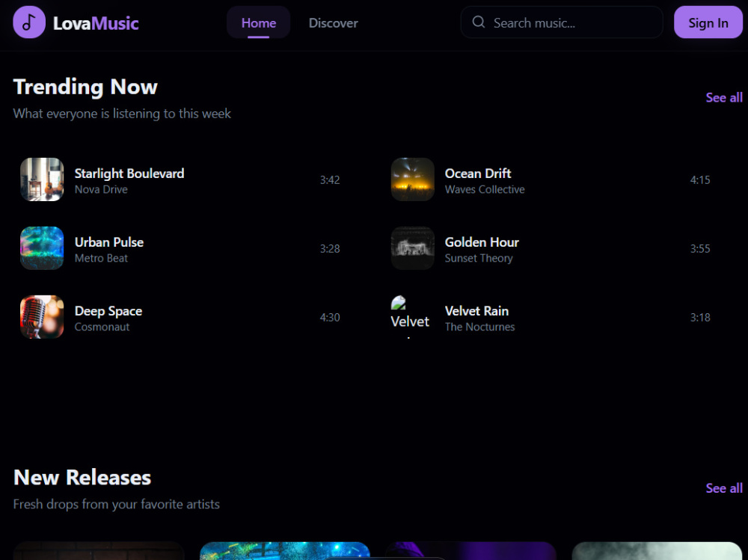The image size is (748, 560).
Task: Open the blue concert New Releases card
Action: [285, 551]
